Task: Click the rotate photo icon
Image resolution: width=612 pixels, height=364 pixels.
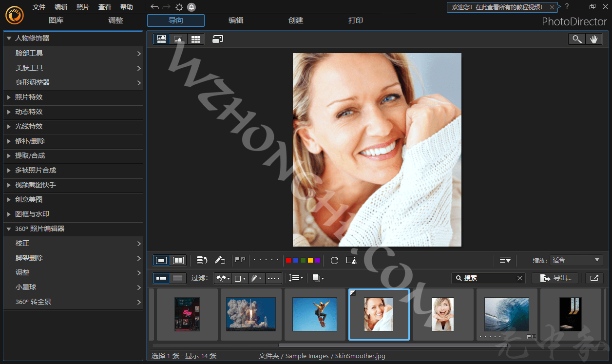Action: (x=334, y=260)
